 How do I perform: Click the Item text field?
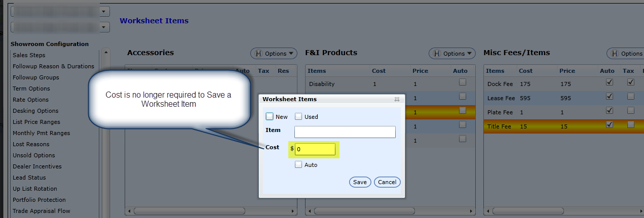(x=345, y=132)
